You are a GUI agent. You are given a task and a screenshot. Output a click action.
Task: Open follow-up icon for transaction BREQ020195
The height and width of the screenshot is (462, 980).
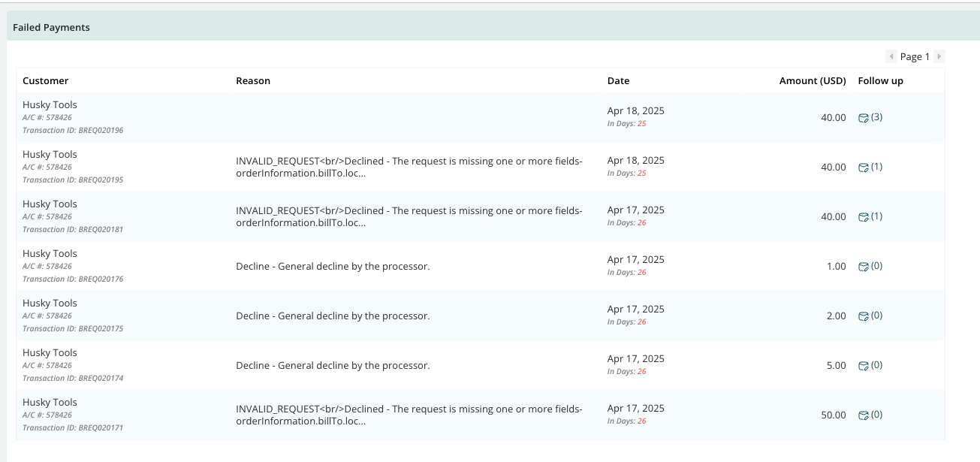click(864, 168)
